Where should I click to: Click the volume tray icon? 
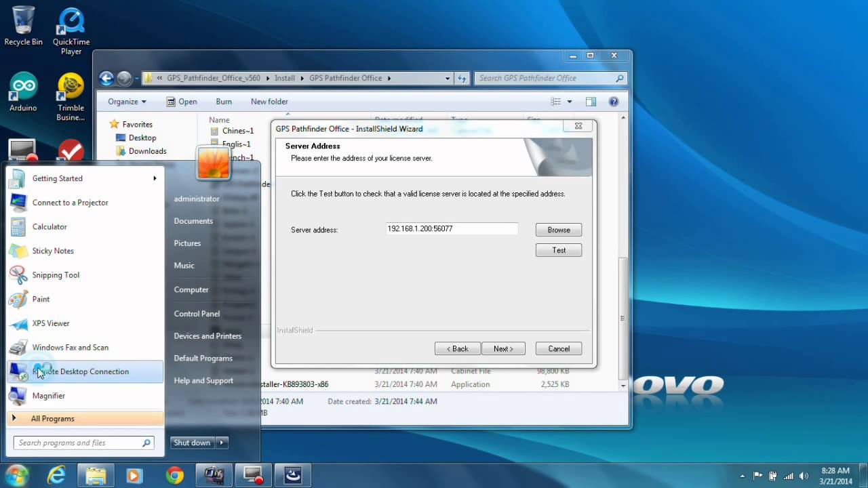(804, 476)
